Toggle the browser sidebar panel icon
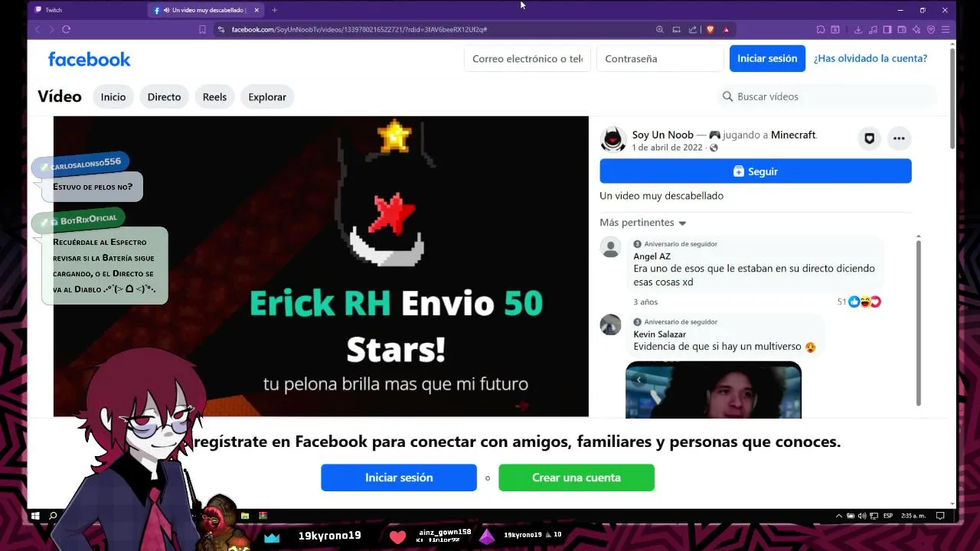Viewport: 980px width, 551px height. (887, 29)
